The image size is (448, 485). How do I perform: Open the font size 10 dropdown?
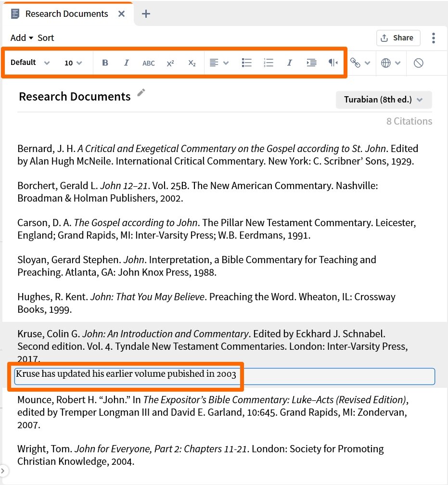73,63
